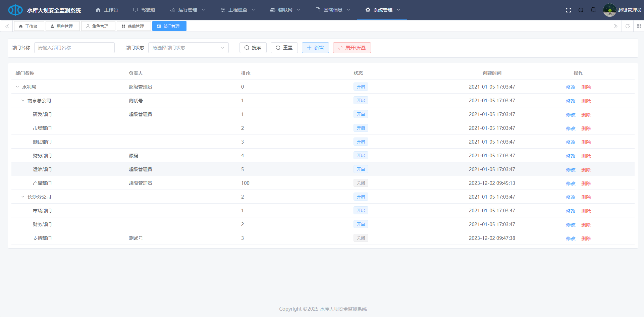The height and width of the screenshot is (317, 644).
Task: Click the dam system logo icon
Action: pos(15,10)
